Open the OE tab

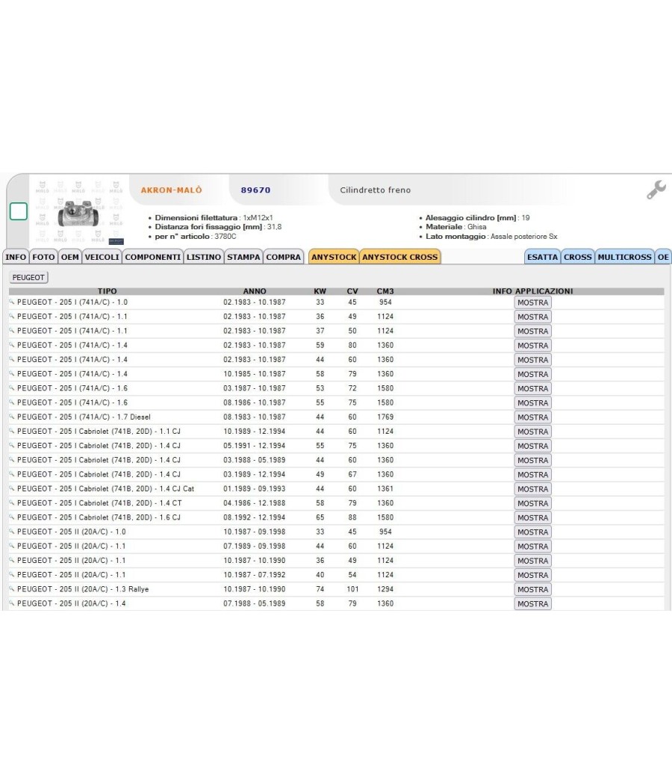click(663, 257)
